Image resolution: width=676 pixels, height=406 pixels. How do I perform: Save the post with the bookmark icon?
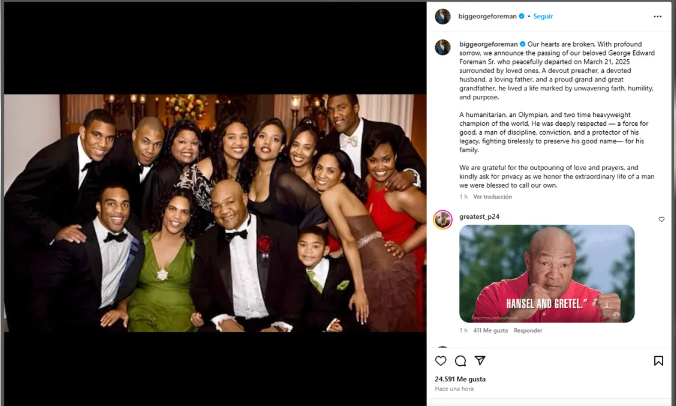point(658,361)
